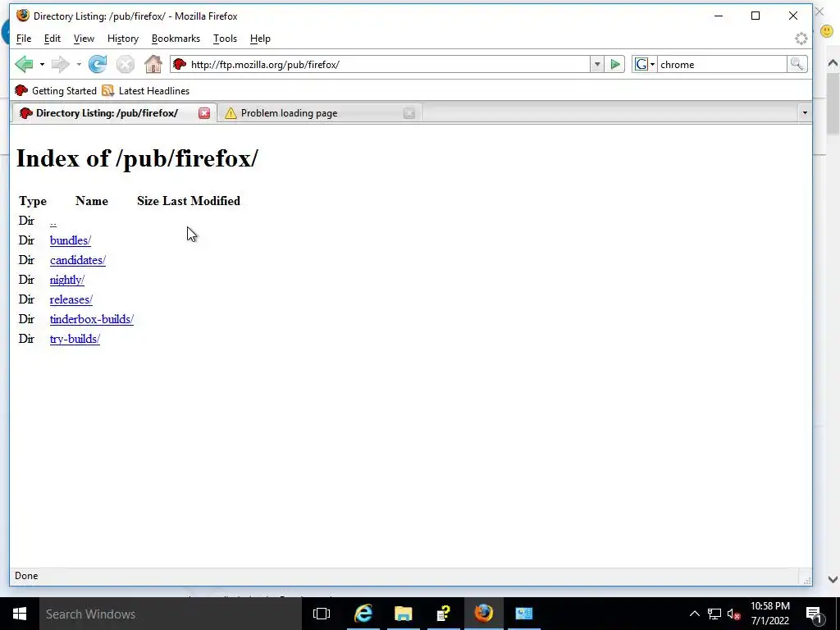
Task: Click the Search Windows taskbar box
Action: pos(171,614)
